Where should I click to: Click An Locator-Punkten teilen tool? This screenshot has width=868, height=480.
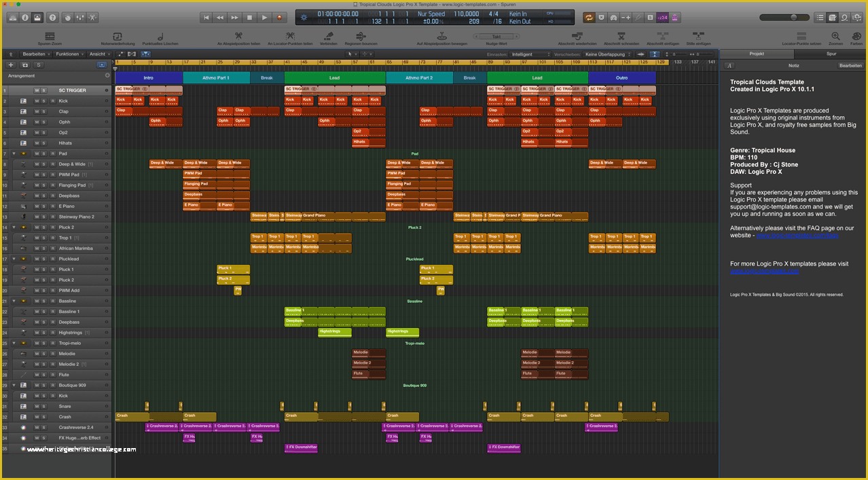(290, 38)
